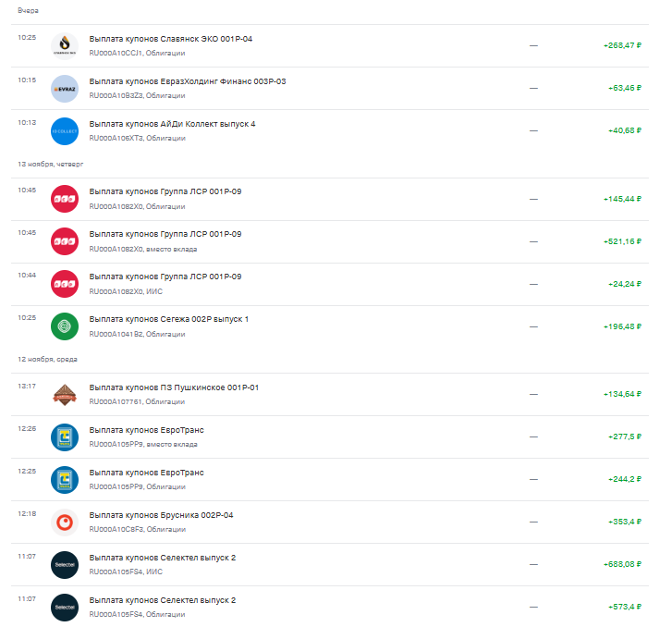The image size is (672, 627).
Task: Click the 12:18 timestamp
Action: point(27,514)
